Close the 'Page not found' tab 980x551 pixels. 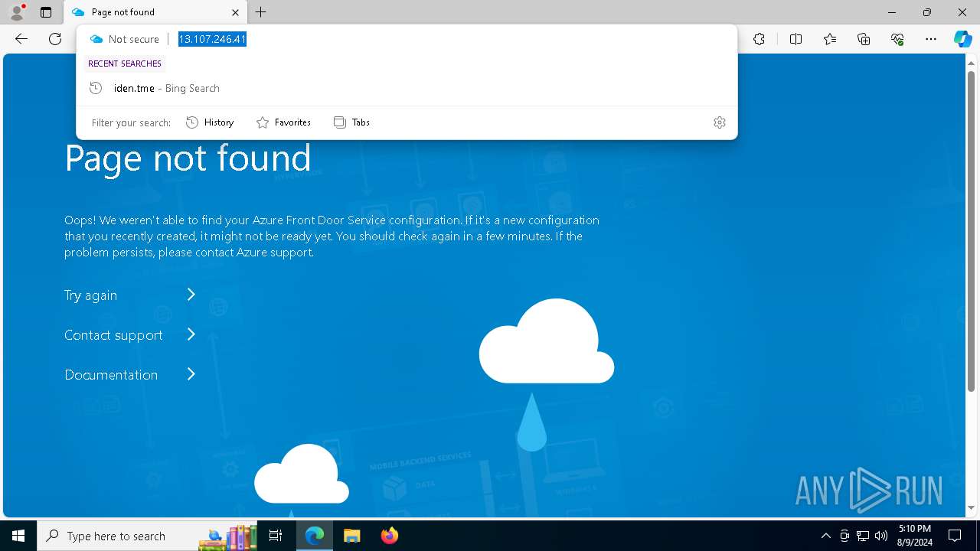tap(235, 12)
